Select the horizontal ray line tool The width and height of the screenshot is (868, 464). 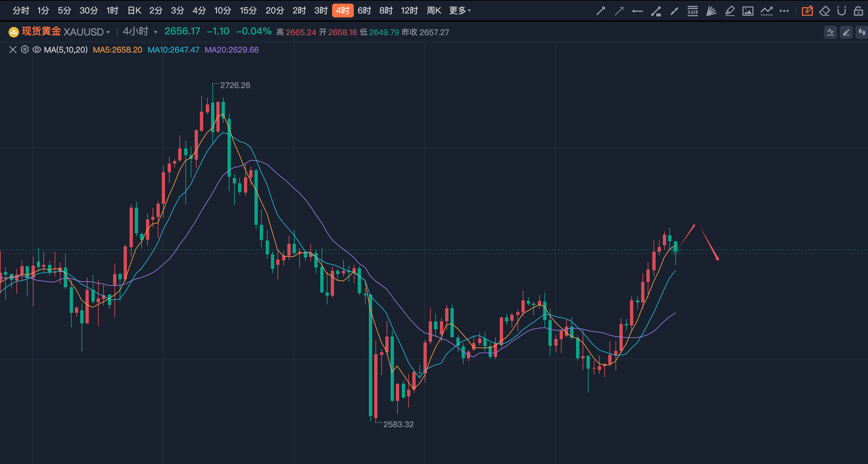tap(638, 11)
